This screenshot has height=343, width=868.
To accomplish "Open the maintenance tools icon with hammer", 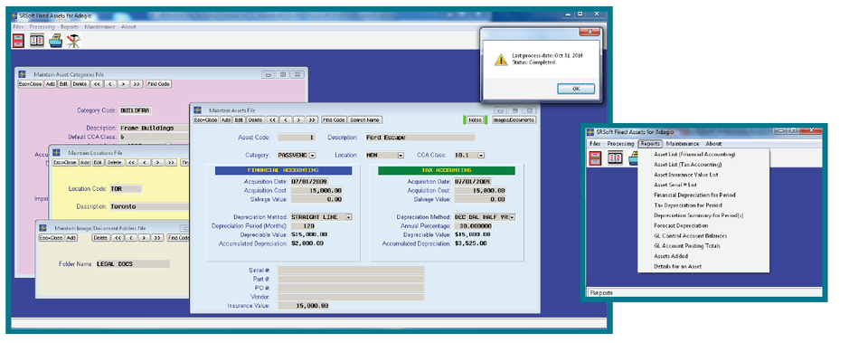I will pos(73,41).
